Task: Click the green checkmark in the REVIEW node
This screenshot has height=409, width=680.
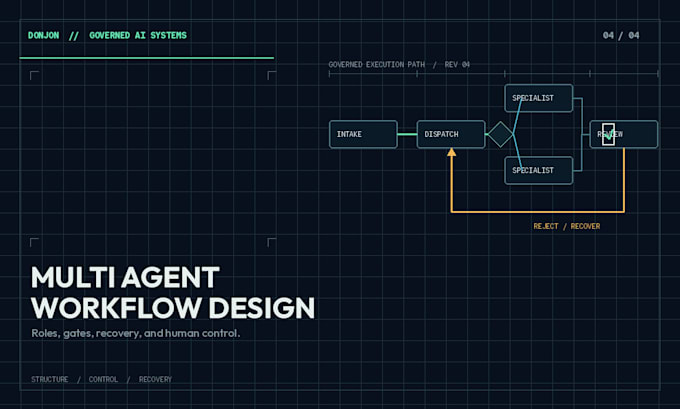Action: [x=609, y=136]
